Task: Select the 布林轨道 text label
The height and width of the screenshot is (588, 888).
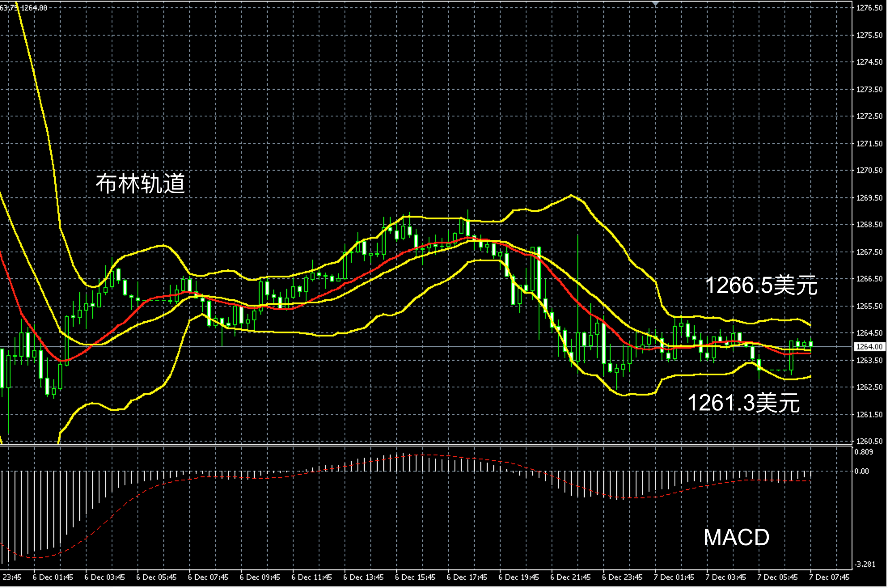Action: pyautogui.click(x=140, y=183)
